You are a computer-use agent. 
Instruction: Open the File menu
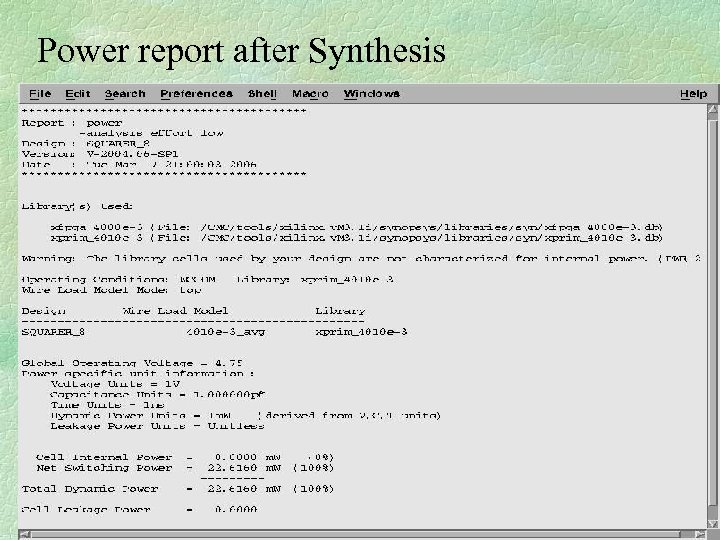pos(40,94)
